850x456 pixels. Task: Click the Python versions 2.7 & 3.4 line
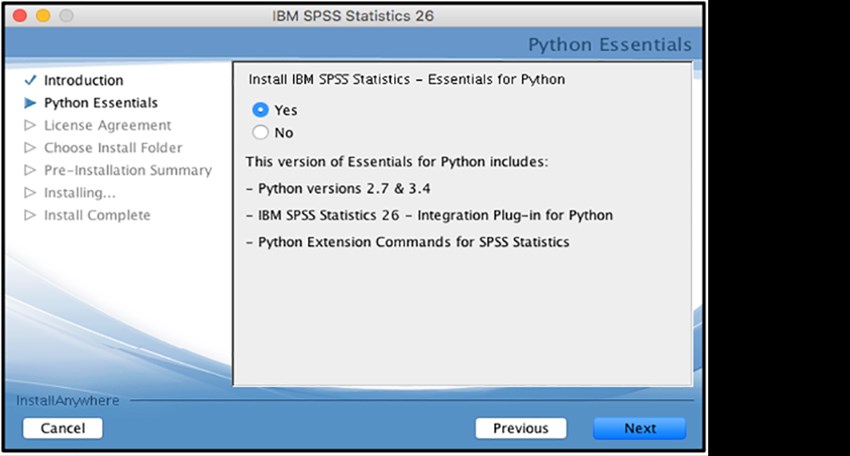click(338, 189)
